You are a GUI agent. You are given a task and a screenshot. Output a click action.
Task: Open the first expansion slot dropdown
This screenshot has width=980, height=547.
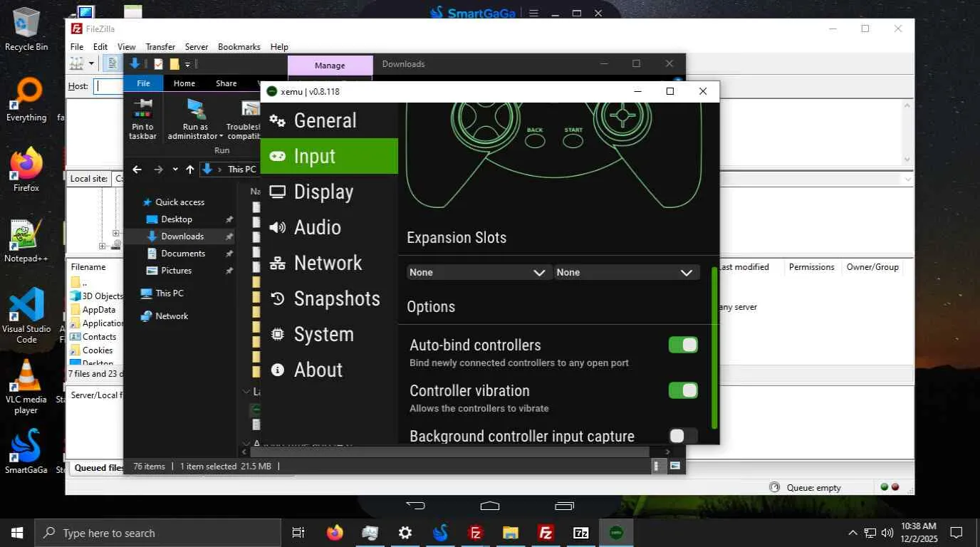tap(479, 272)
